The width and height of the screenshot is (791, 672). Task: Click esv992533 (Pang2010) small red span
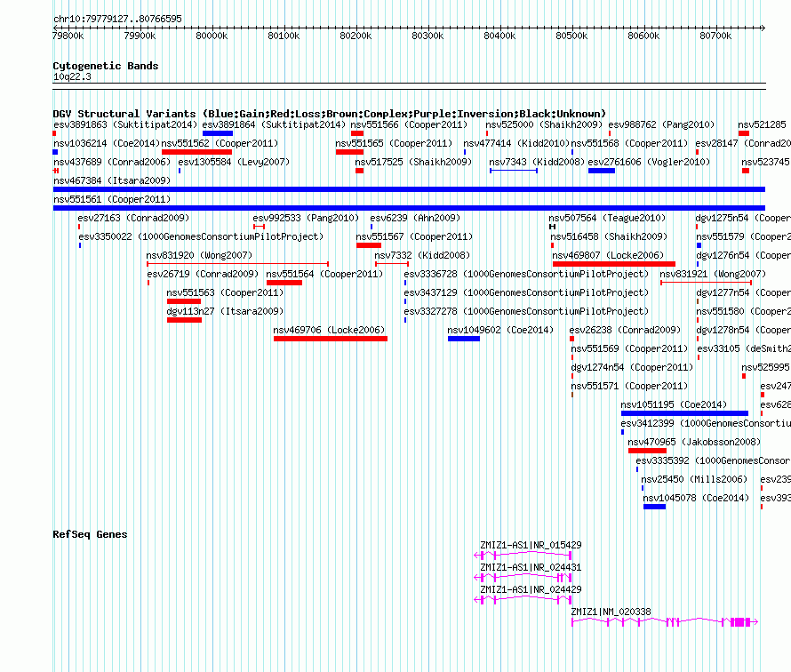(260, 227)
